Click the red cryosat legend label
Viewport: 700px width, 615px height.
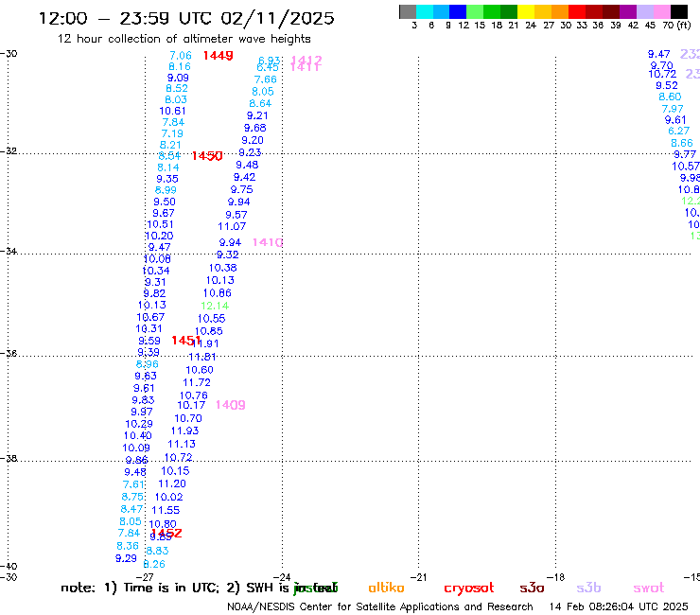[469, 589]
